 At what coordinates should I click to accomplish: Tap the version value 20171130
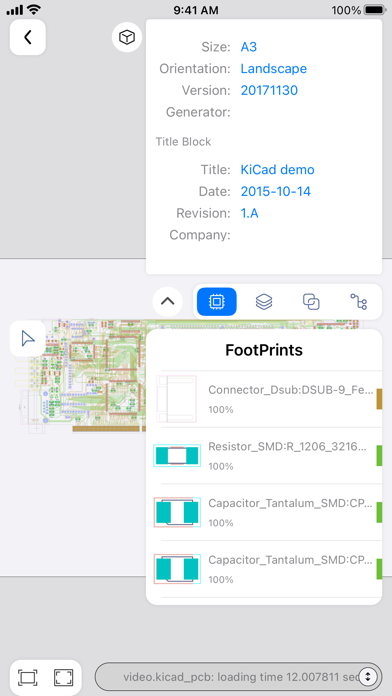pyautogui.click(x=269, y=91)
